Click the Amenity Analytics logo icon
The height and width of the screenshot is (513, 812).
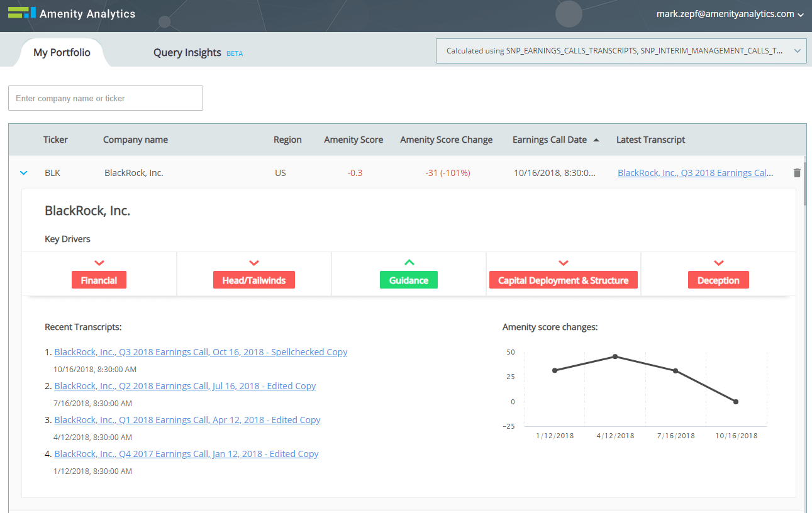[x=22, y=13]
